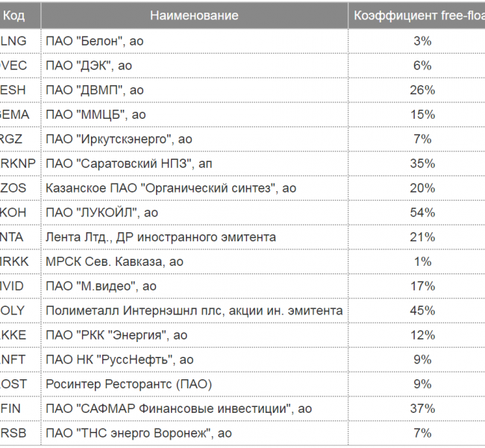Click the Росинтер Ресторантс (ПАО) name
The height and width of the screenshot is (448, 485).
click(x=128, y=384)
